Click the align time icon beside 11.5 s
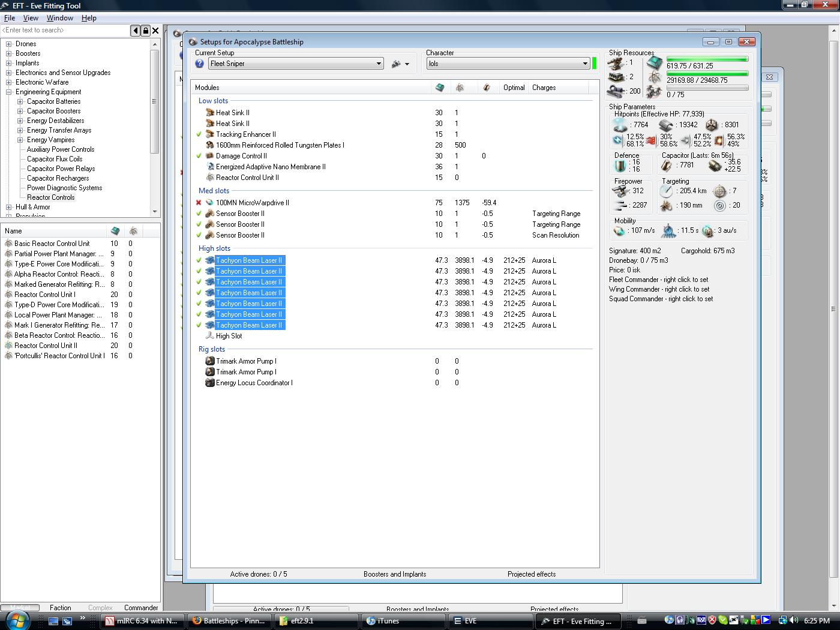The width and height of the screenshot is (840, 630). pos(668,230)
